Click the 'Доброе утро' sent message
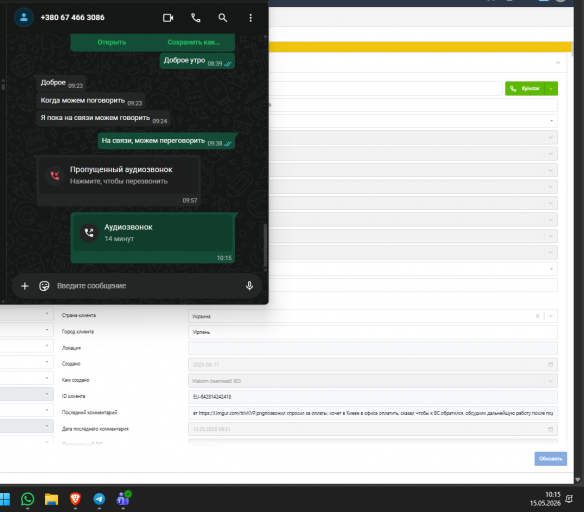This screenshot has height=512, width=584. [197, 61]
